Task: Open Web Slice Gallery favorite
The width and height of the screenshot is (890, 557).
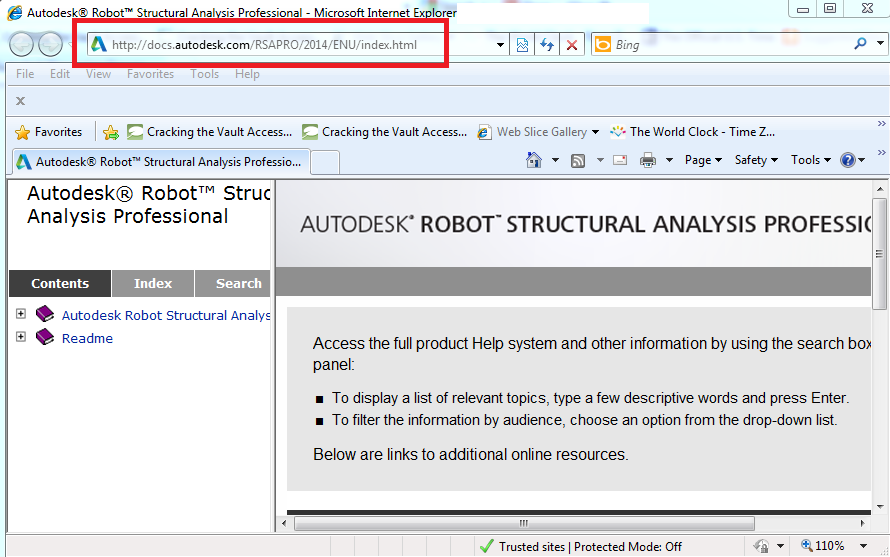Action: [x=532, y=132]
